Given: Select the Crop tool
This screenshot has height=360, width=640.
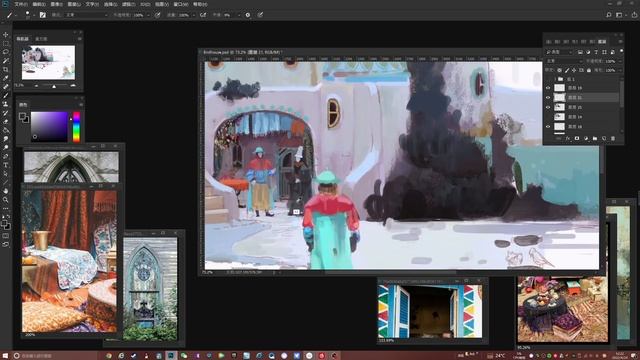Looking at the screenshot, I should pos(5,69).
